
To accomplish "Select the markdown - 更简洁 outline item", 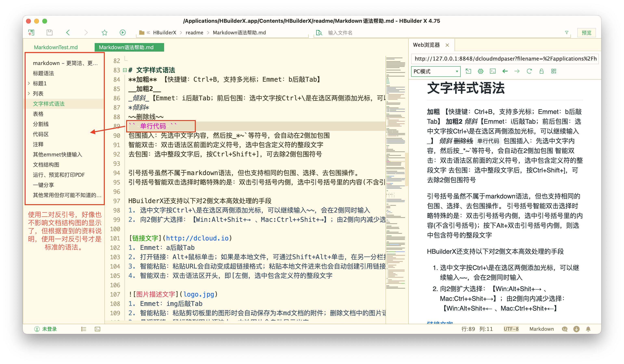I will (x=65, y=63).
